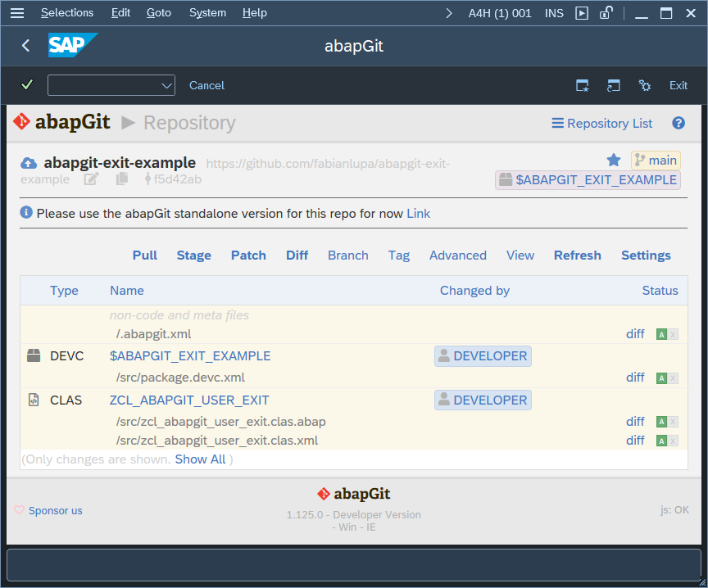Click the ZCL_ABAPGIT_USER_EXIT class name
The height and width of the screenshot is (588, 708).
click(x=189, y=400)
